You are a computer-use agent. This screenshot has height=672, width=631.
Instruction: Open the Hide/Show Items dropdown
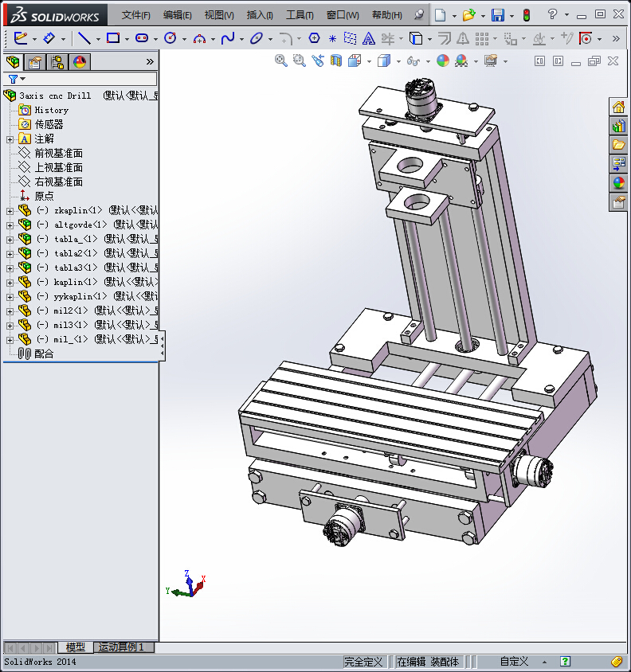tap(428, 62)
